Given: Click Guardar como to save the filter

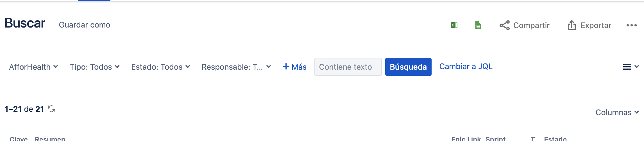Looking at the screenshot, I should (85, 25).
